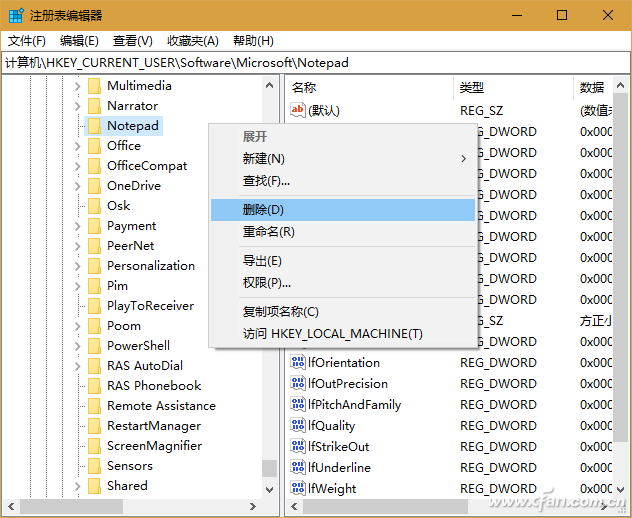Click the registry path address bar

pos(316,63)
